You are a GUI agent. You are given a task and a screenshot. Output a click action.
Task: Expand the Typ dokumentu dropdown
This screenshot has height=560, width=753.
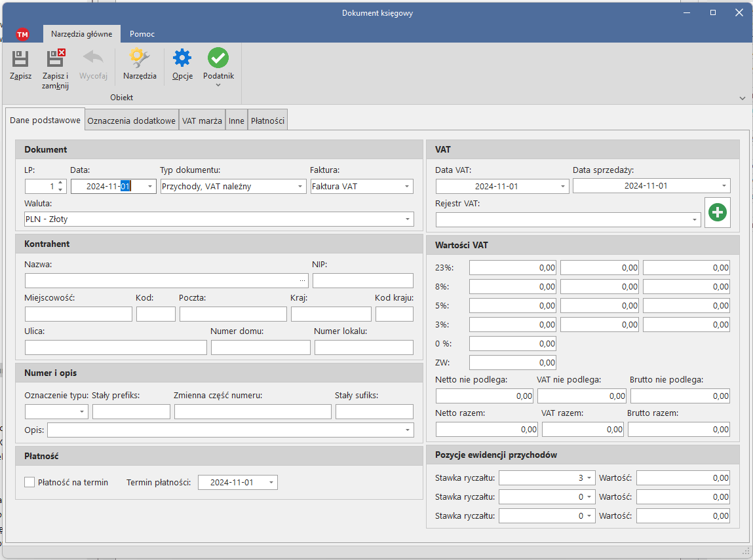(300, 187)
